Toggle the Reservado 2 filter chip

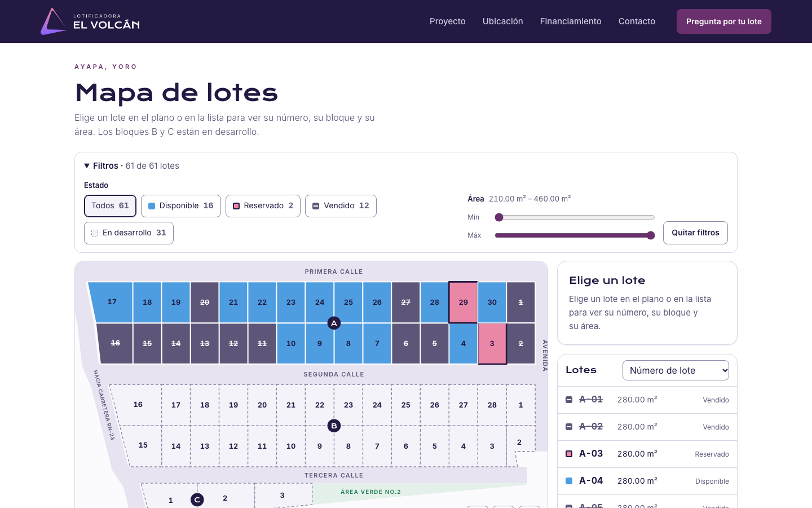[x=263, y=206]
